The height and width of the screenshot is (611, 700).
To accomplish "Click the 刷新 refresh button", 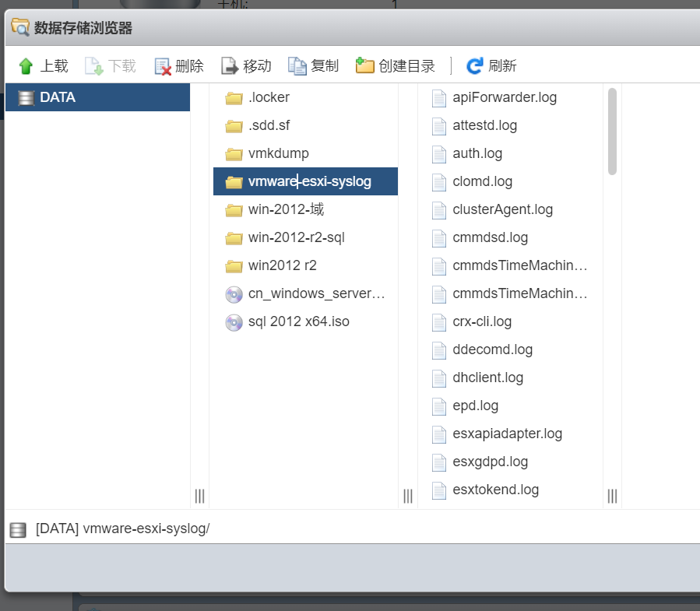I will coord(491,66).
